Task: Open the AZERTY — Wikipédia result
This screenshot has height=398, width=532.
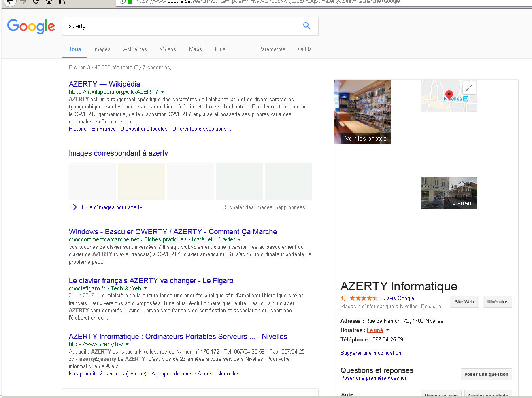Action: [104, 84]
